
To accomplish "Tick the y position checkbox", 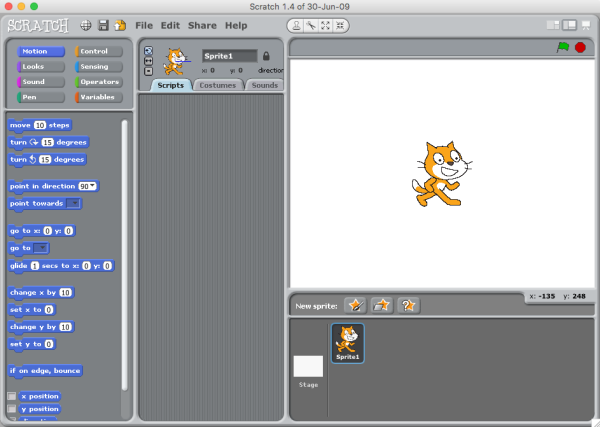I will (12, 409).
